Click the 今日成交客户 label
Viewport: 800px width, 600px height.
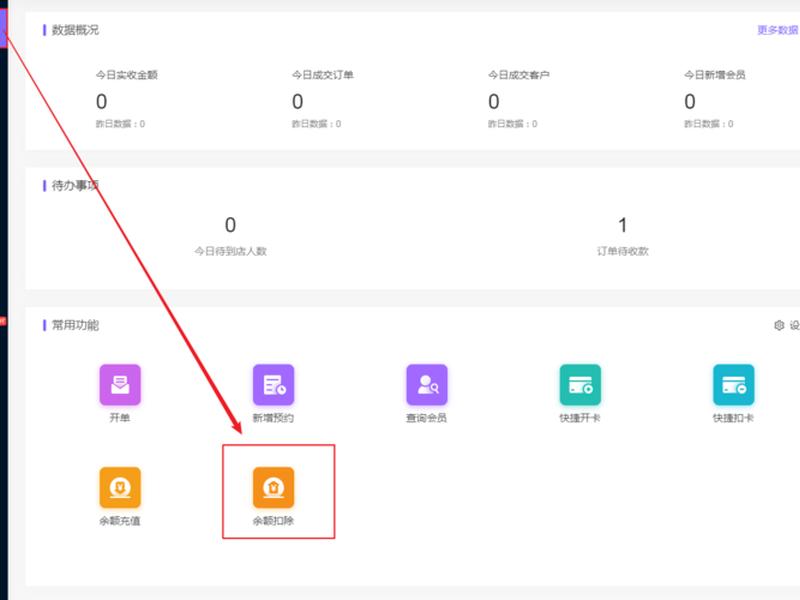coord(519,75)
